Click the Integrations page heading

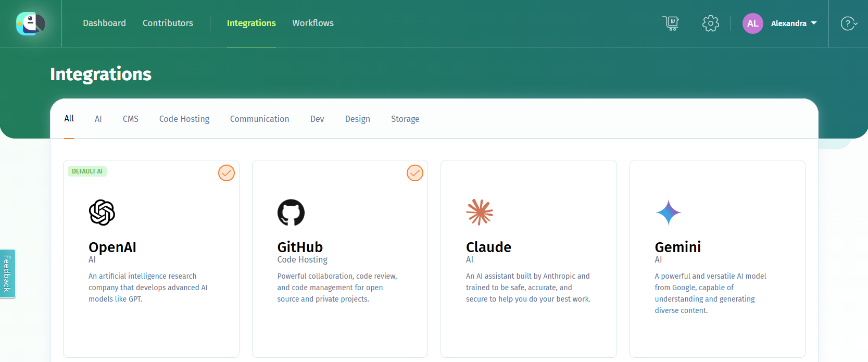[101, 74]
